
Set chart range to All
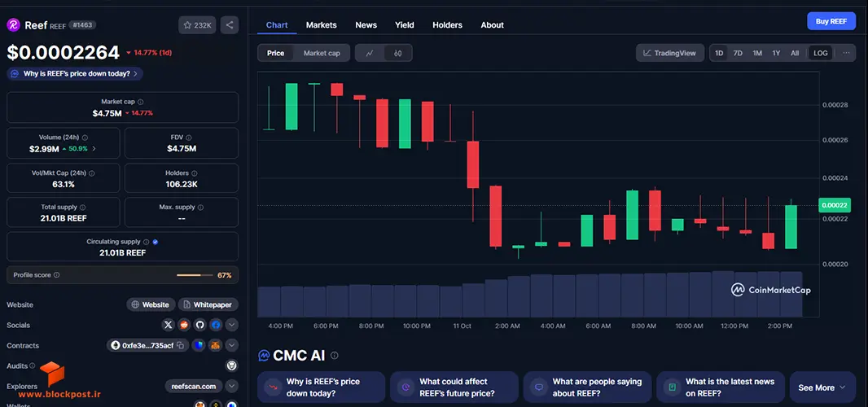[795, 53]
